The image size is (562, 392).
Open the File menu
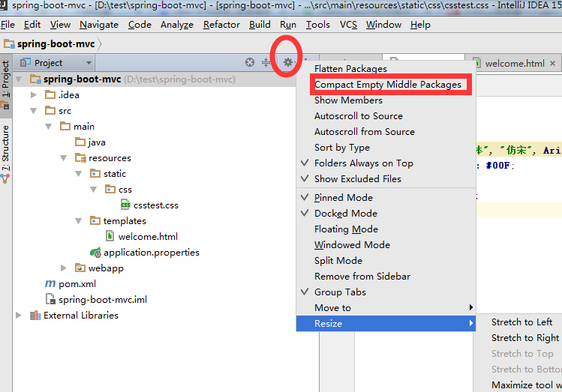point(8,25)
